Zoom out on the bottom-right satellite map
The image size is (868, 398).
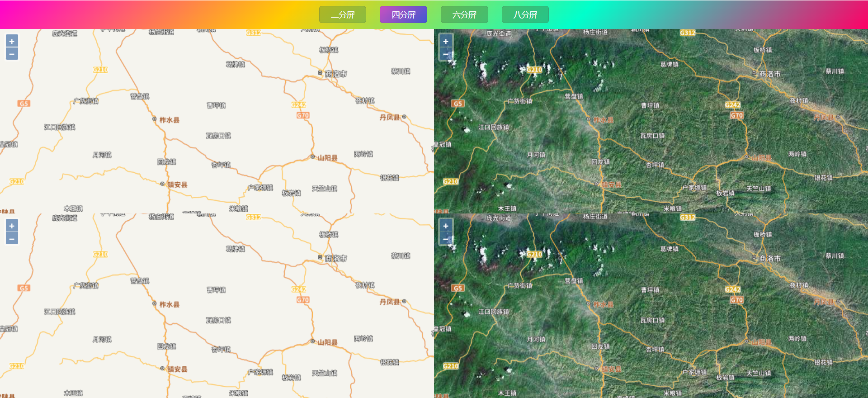click(446, 238)
